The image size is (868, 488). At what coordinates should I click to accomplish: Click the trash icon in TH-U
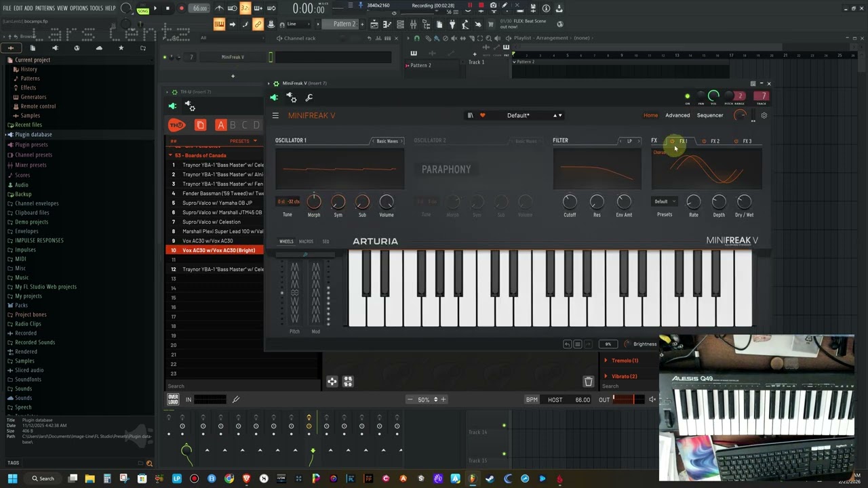tap(588, 382)
